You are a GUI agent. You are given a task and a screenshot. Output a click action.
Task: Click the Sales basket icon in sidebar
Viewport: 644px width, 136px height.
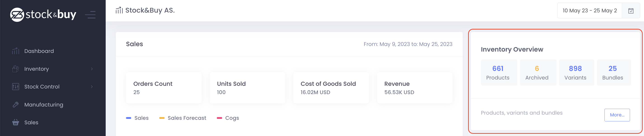pyautogui.click(x=16, y=122)
